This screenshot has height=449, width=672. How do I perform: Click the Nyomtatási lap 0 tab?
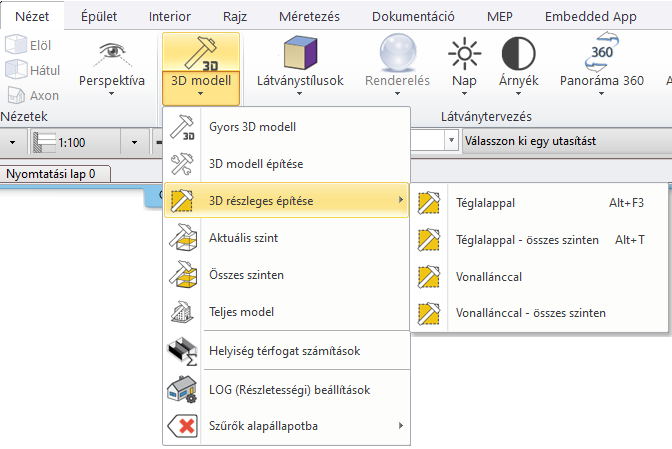52,174
